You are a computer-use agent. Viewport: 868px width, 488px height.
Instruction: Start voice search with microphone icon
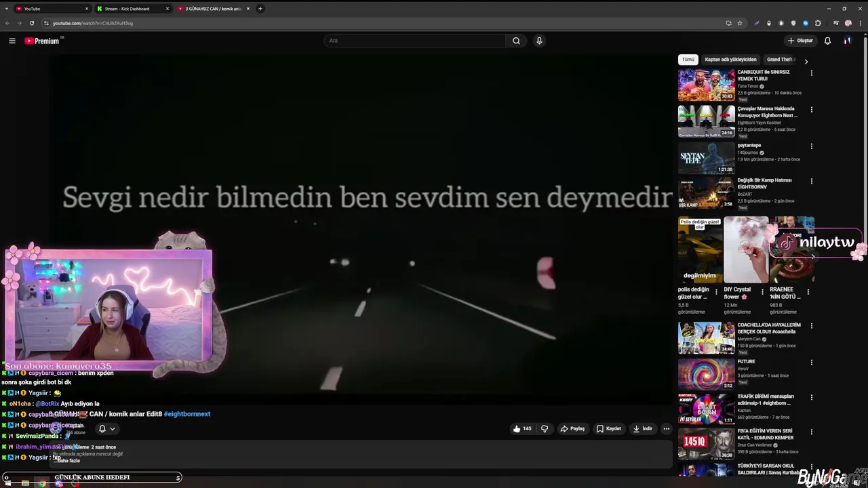pos(539,41)
